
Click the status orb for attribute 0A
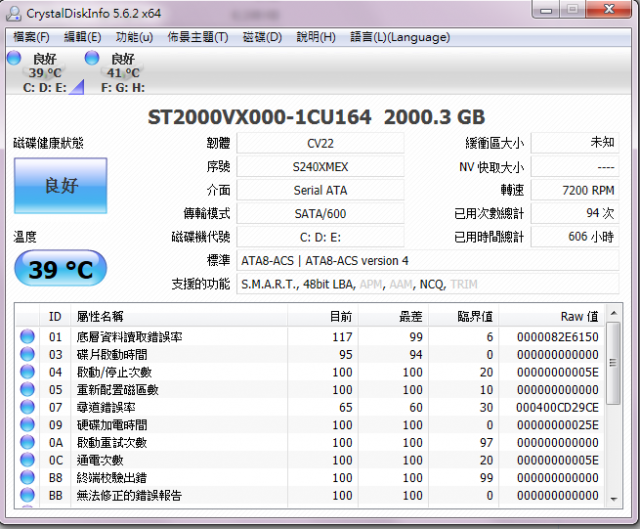coord(27,442)
